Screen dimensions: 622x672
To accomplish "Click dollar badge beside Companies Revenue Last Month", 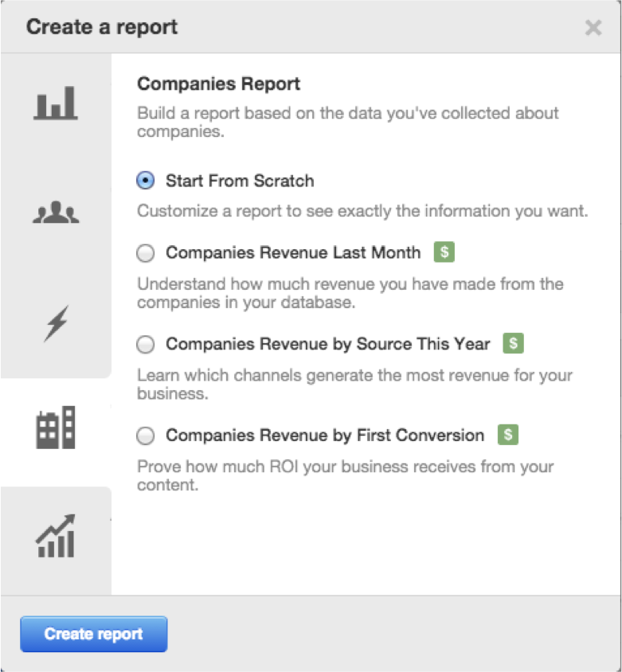I will [x=444, y=252].
